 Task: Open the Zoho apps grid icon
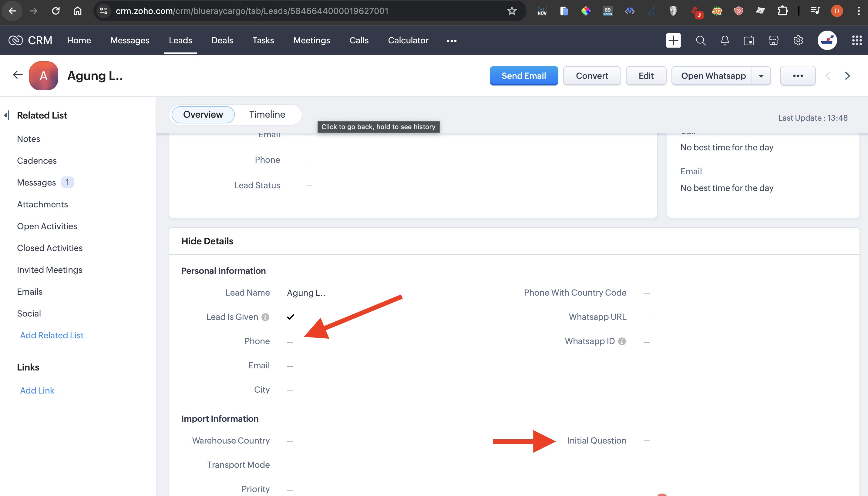point(856,41)
